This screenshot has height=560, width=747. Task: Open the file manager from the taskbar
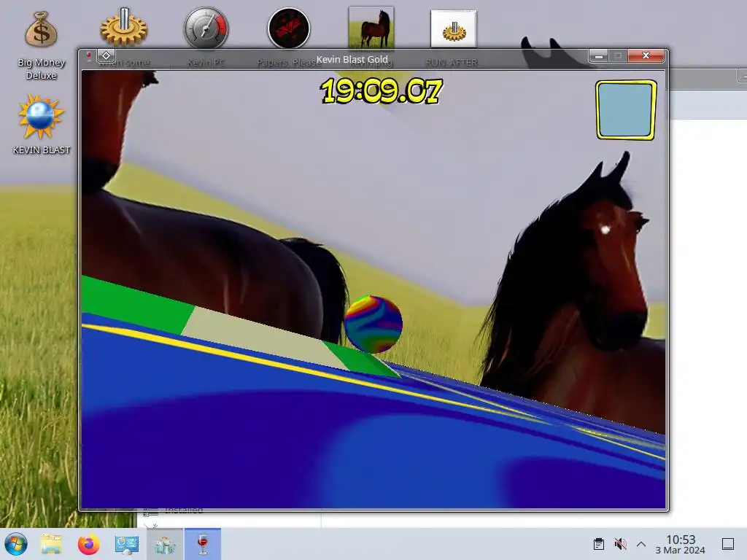point(51,544)
